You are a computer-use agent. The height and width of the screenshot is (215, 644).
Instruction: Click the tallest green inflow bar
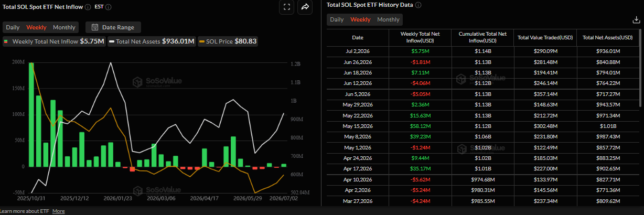pos(31,114)
